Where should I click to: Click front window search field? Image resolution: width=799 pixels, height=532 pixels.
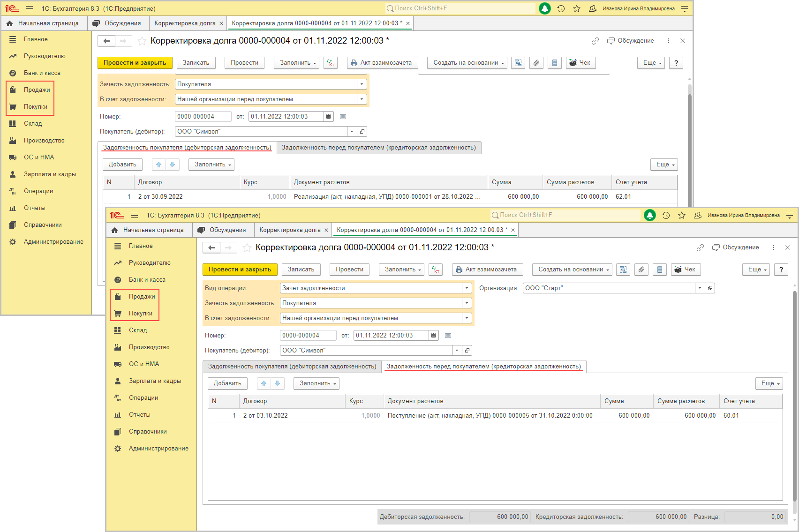pyautogui.click(x=565, y=215)
